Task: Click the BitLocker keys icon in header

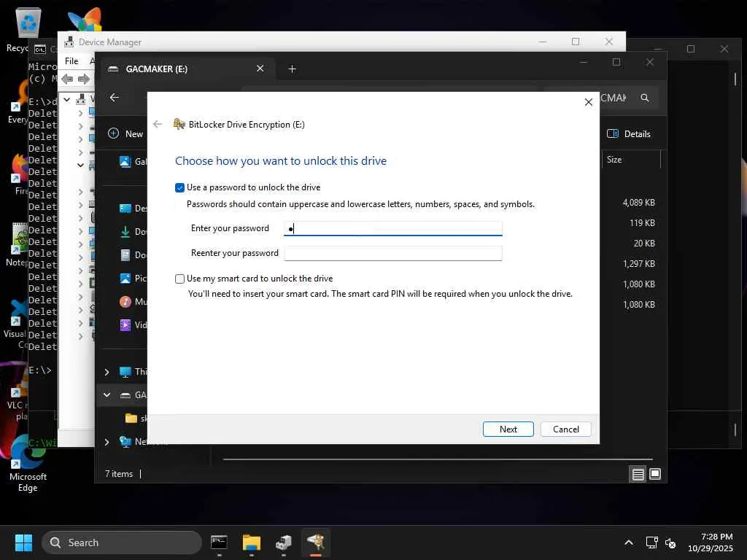Action: click(179, 124)
